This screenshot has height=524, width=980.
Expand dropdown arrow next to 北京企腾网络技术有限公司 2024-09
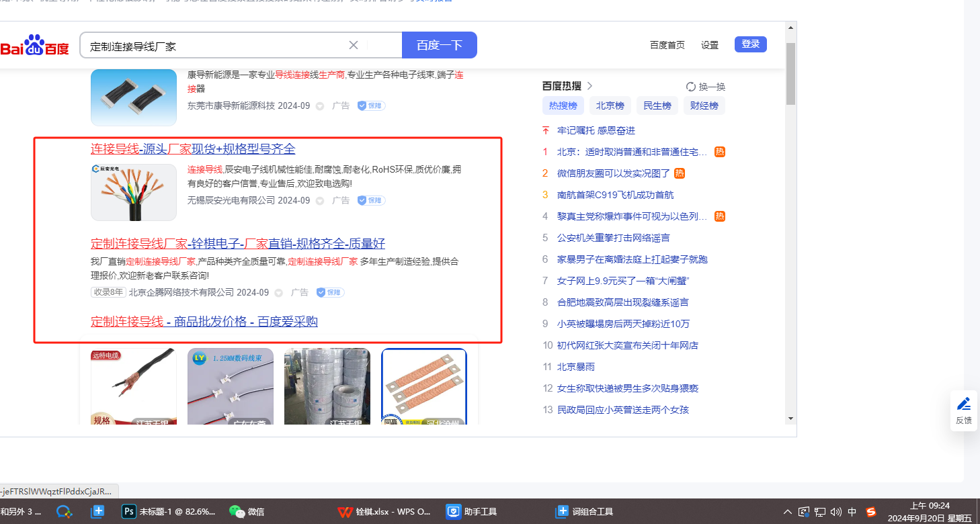click(x=278, y=293)
